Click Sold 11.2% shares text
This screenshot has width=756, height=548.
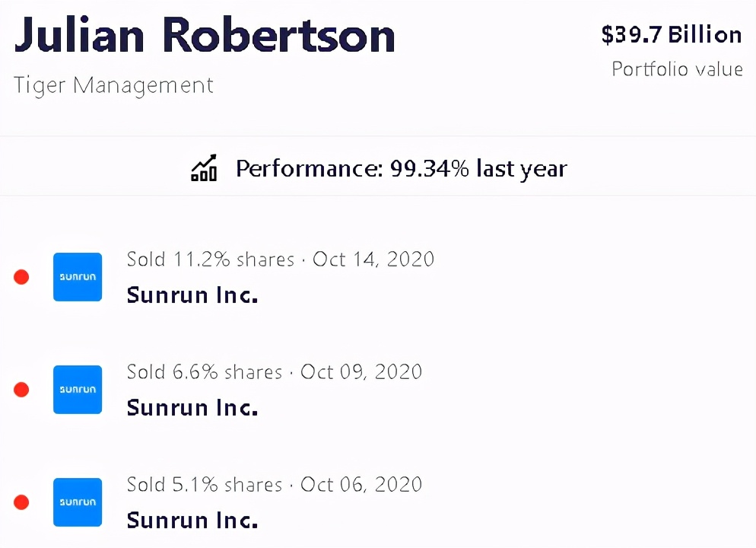click(x=210, y=260)
